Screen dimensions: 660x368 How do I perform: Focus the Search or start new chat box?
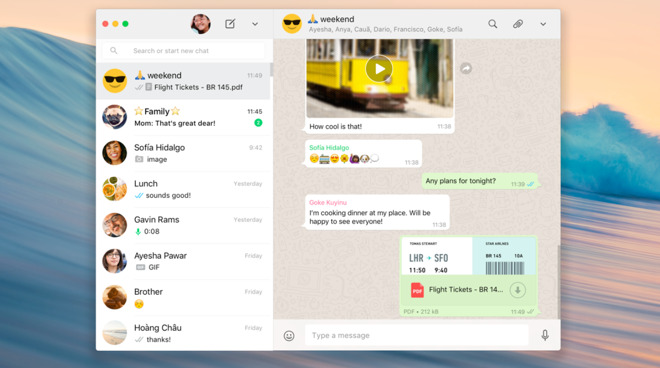184,51
